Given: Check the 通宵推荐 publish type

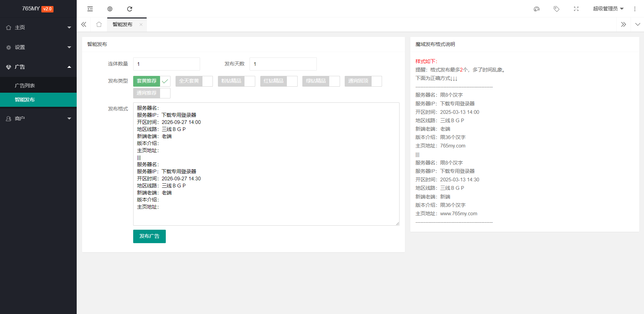Looking at the screenshot, I should click(152, 93).
